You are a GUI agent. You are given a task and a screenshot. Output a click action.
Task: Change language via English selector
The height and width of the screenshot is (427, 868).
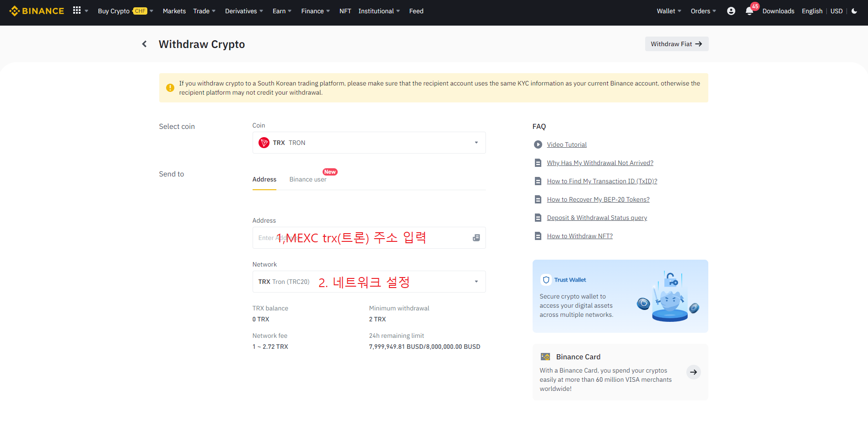(812, 11)
